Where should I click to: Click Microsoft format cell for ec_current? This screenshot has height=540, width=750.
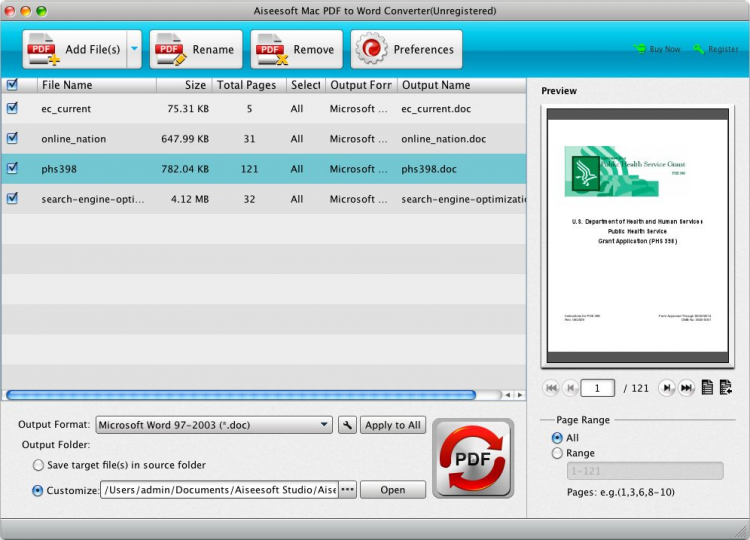[x=358, y=109]
